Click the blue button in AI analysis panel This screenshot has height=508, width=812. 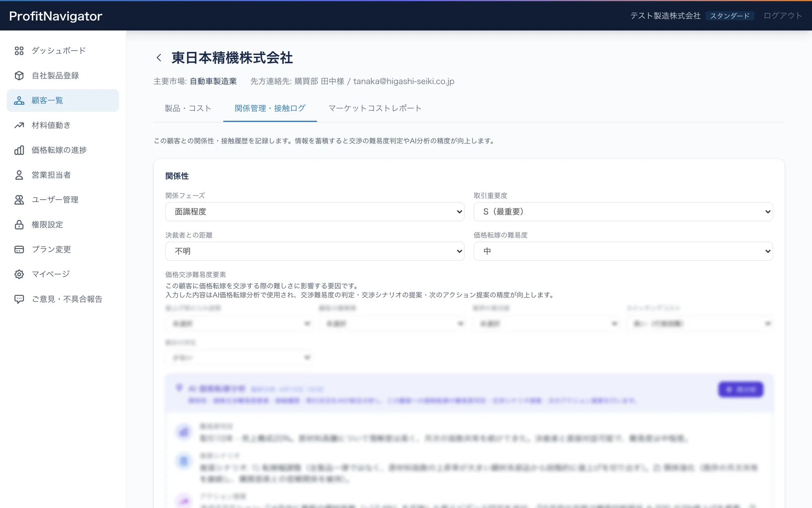pyautogui.click(x=741, y=389)
